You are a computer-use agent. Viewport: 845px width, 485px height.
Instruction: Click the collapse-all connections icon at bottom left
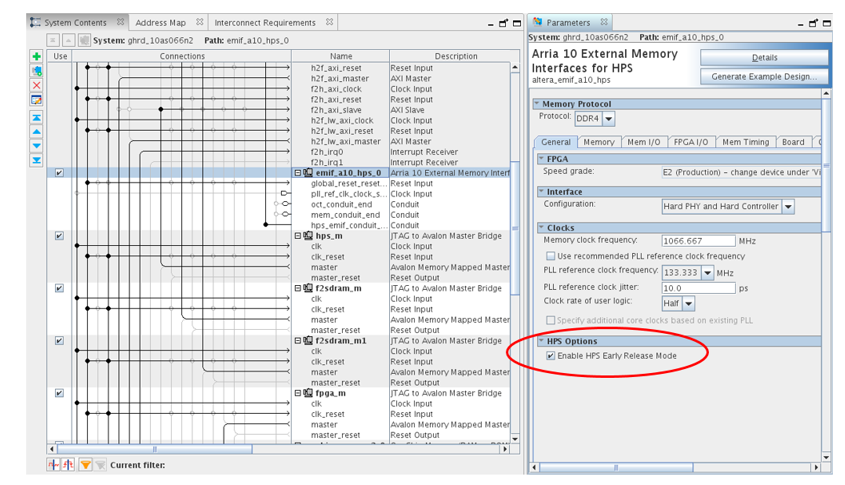pos(53,465)
